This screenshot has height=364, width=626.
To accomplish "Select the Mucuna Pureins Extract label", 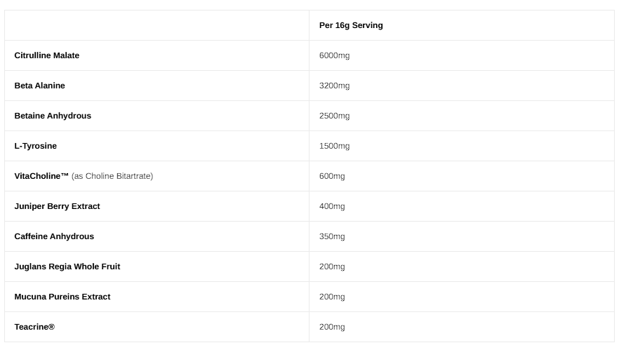I will pos(62,297).
